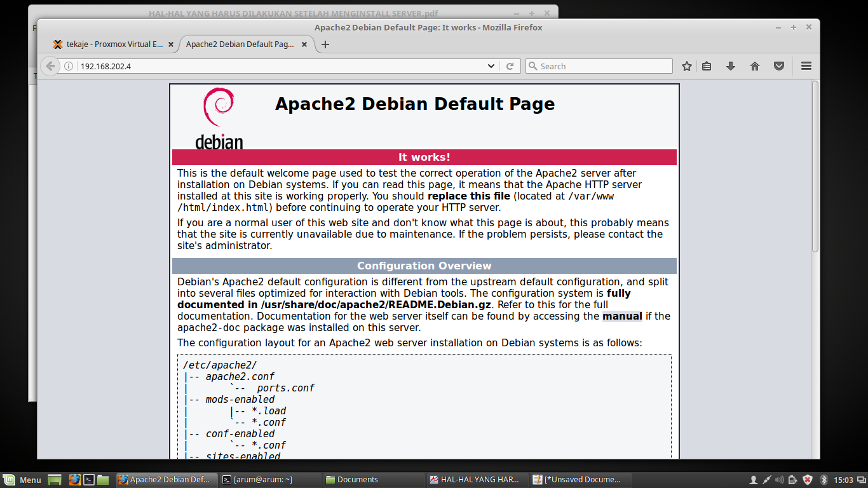Select the Apache2 Debian Default Page tab
Viewport: 868px width, 488px height.
pyautogui.click(x=240, y=44)
